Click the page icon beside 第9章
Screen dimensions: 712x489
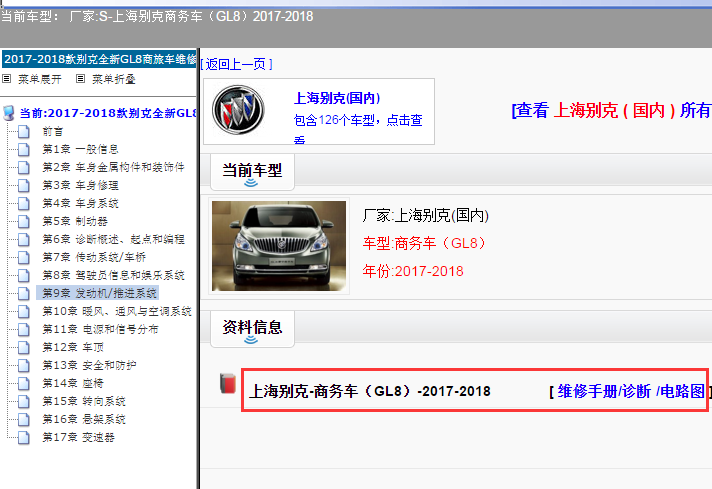tap(24, 293)
